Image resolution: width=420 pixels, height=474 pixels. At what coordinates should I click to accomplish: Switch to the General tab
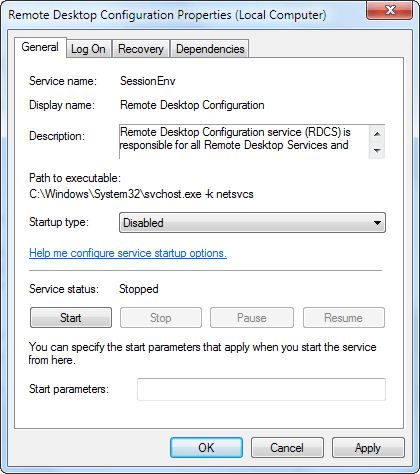pyautogui.click(x=40, y=47)
